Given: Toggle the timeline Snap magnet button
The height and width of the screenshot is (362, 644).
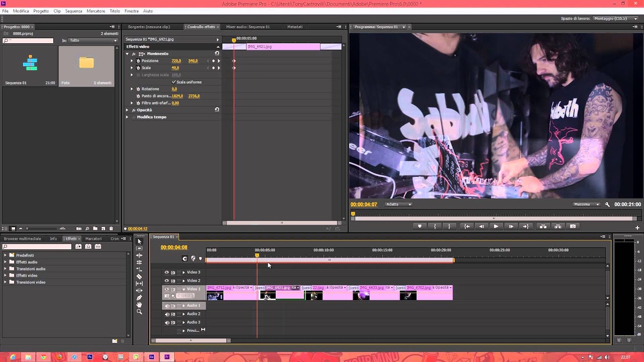Looking at the screenshot, I should (x=185, y=258).
